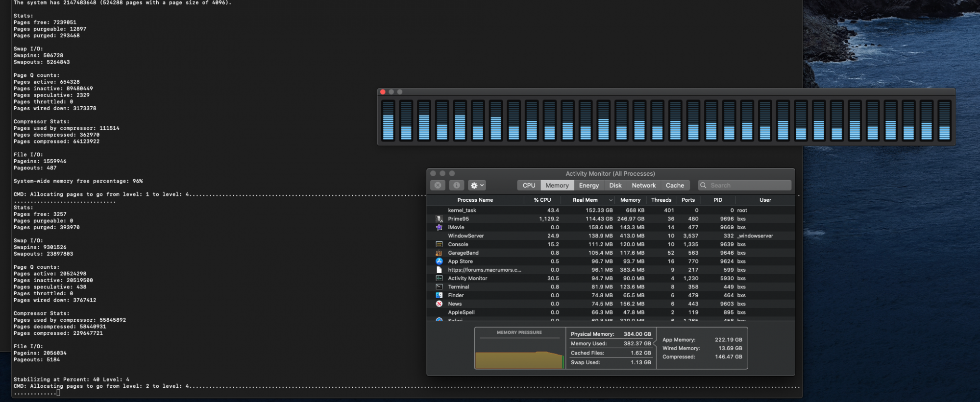Select the Memory tab
The height and width of the screenshot is (402, 980).
click(x=557, y=185)
